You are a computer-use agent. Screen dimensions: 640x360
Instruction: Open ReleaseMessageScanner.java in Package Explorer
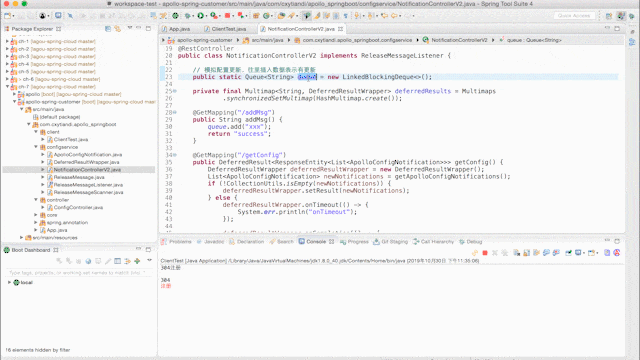click(88, 192)
